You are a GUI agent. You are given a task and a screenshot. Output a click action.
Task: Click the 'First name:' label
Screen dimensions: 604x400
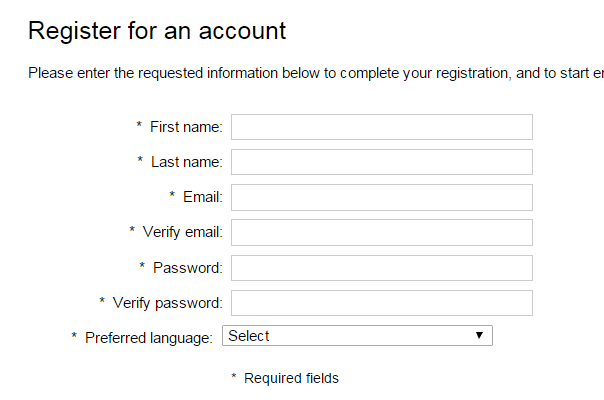pos(186,127)
